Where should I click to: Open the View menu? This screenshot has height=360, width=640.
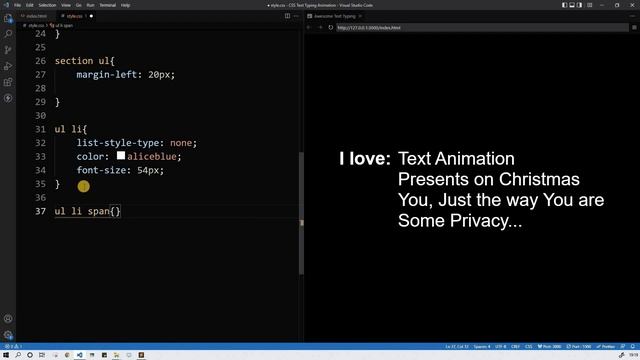point(66,5)
